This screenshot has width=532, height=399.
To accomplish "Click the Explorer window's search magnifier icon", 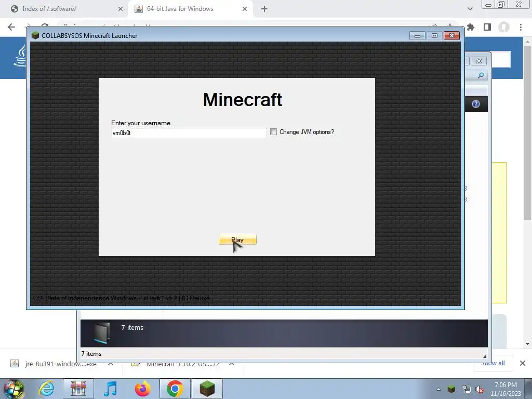I will [x=481, y=75].
